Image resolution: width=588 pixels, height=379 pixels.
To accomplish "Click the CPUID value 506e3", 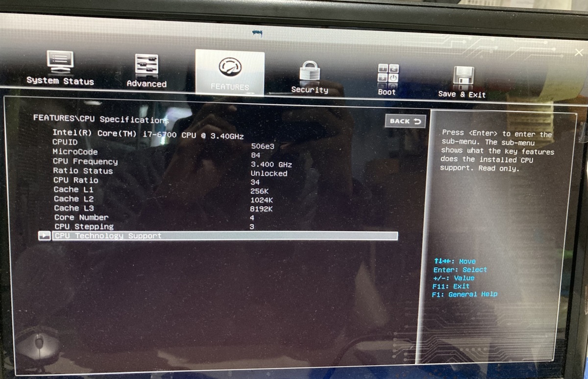I will (263, 146).
